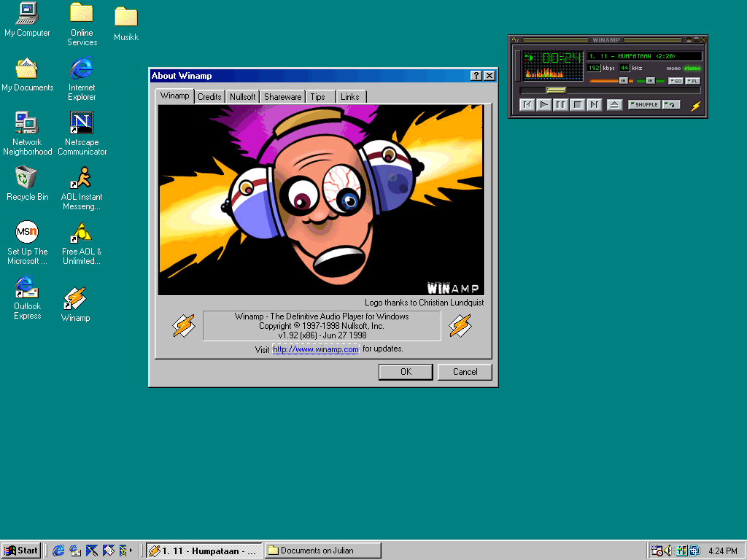The width and height of the screenshot is (747, 560).
Task: Click the right Winamp lightning logo in dialog
Action: click(x=460, y=326)
